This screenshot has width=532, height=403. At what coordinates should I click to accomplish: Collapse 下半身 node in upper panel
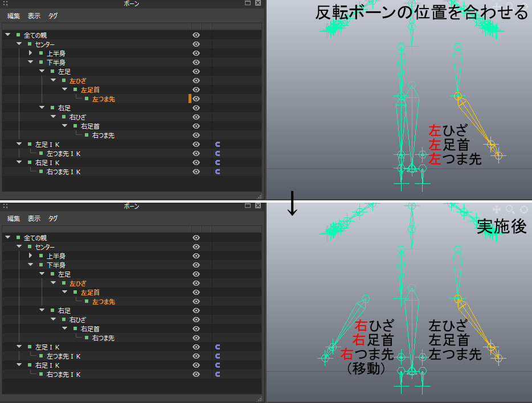point(31,62)
